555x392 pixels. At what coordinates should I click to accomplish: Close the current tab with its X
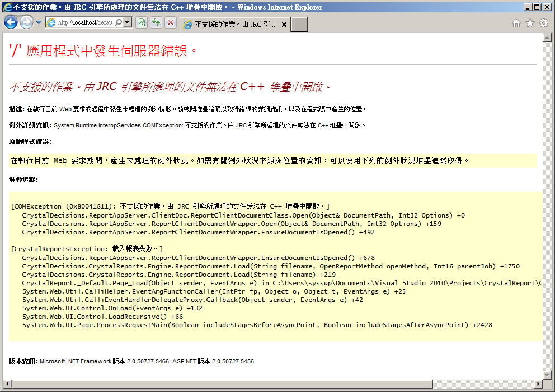click(284, 25)
